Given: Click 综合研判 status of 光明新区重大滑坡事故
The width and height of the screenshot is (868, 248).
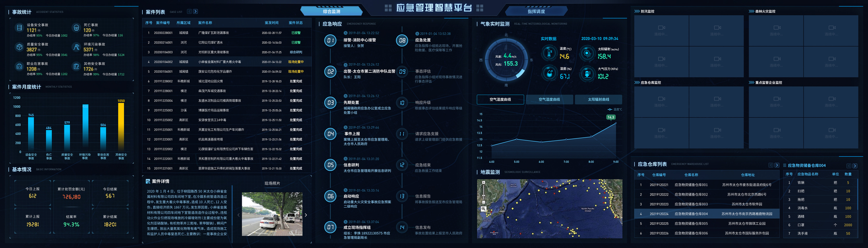Looking at the screenshot, I should click(x=296, y=52).
